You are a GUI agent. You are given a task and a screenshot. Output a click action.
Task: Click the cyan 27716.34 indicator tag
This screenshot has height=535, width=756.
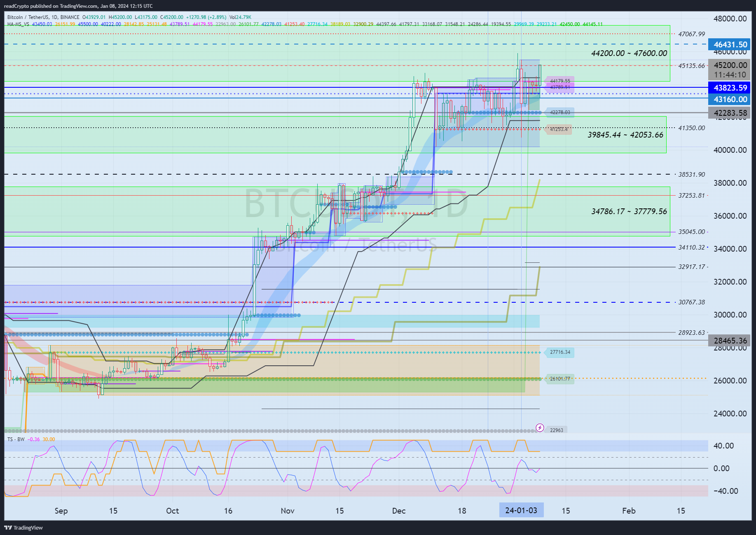(560, 352)
